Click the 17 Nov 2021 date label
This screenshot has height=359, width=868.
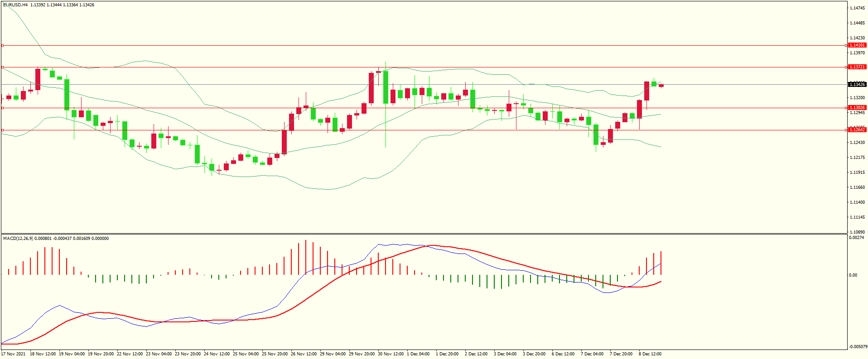[14, 354]
